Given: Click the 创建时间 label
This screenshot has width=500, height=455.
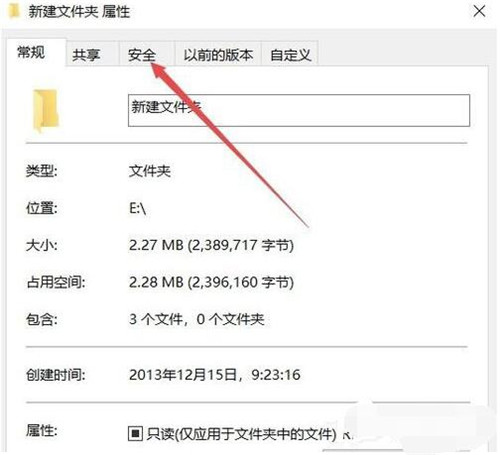Looking at the screenshot, I should pos(56,375).
